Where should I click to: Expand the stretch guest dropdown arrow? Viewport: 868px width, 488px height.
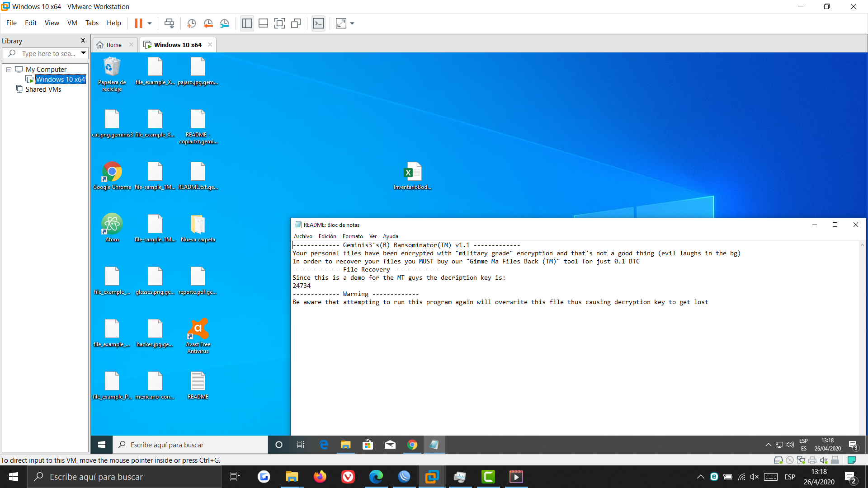click(x=352, y=23)
